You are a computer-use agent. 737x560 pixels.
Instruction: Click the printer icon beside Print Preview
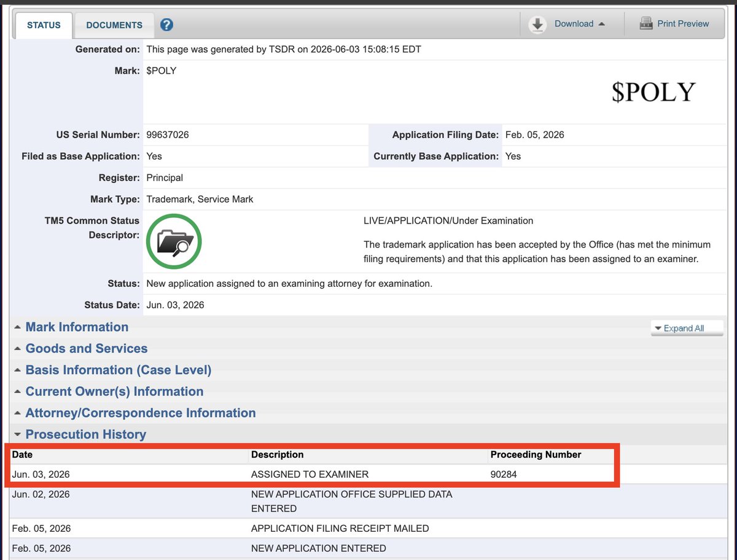point(646,24)
